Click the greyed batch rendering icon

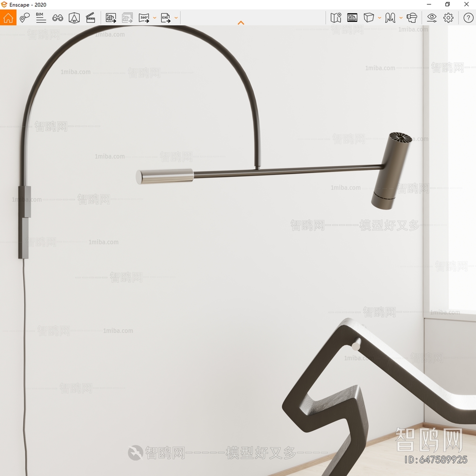click(x=127, y=18)
